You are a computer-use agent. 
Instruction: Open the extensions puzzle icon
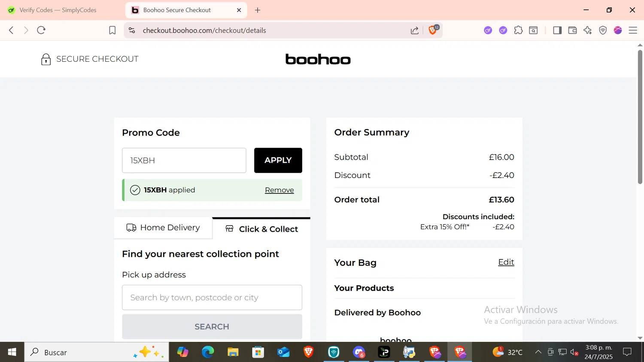point(519,30)
